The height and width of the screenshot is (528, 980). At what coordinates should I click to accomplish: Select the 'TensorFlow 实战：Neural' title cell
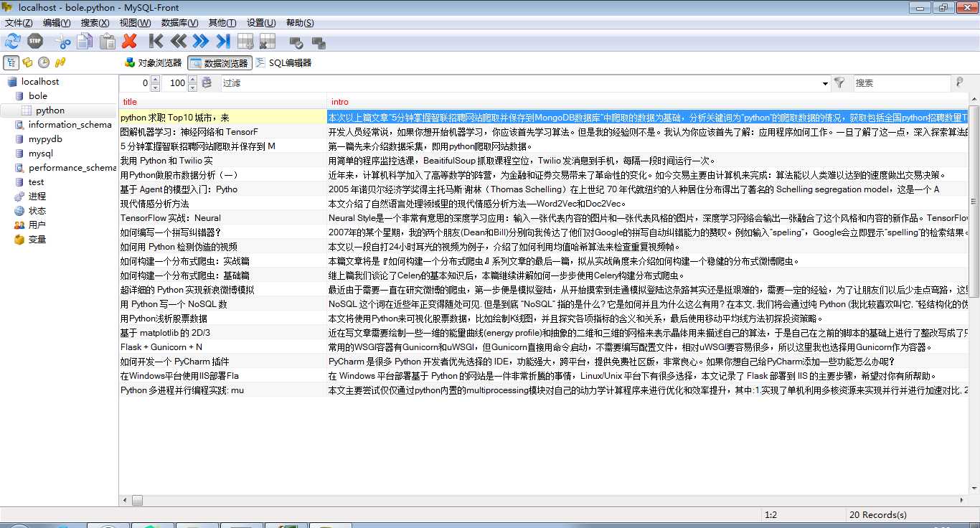coord(223,218)
